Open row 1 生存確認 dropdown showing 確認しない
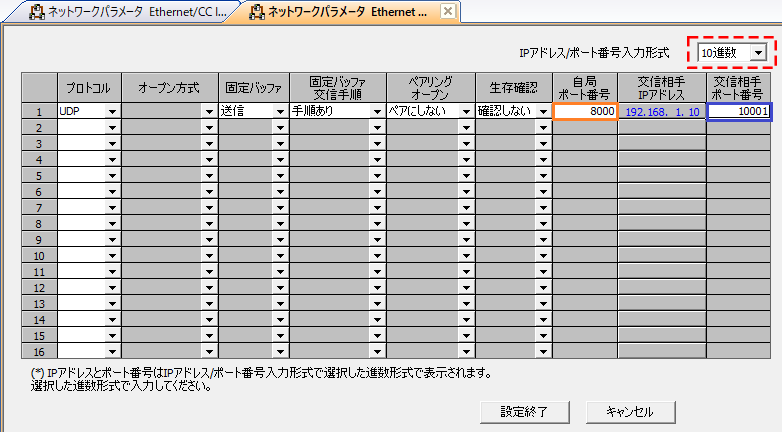782x432 pixels. [x=544, y=112]
